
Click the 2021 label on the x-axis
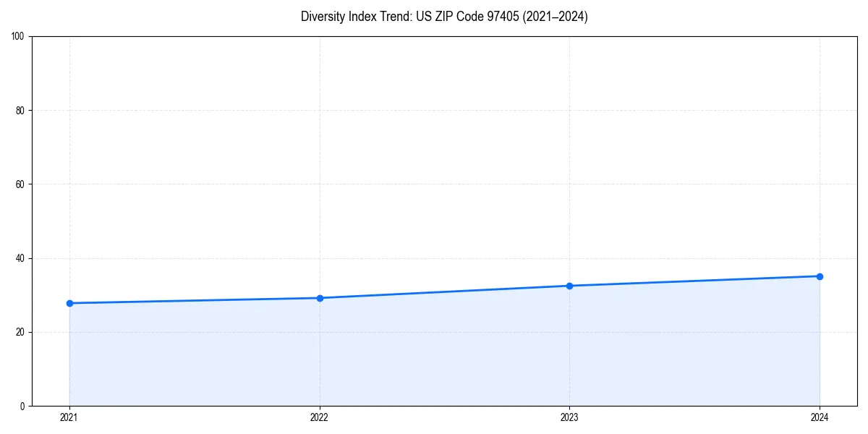69,417
